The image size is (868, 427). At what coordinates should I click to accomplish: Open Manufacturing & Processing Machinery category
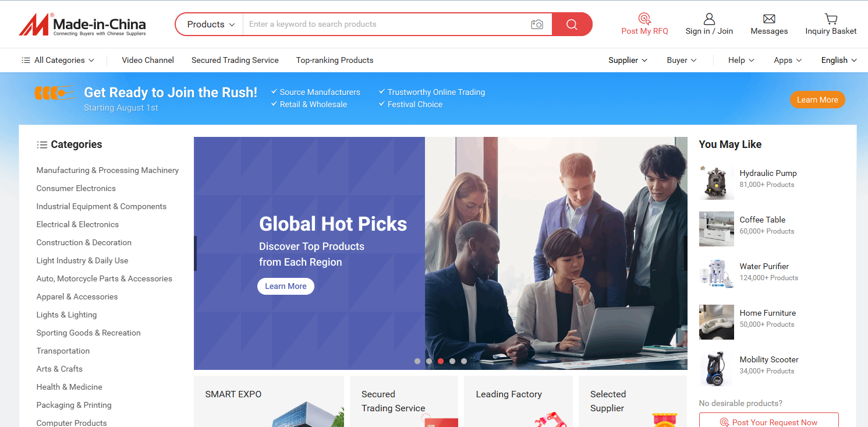click(108, 170)
